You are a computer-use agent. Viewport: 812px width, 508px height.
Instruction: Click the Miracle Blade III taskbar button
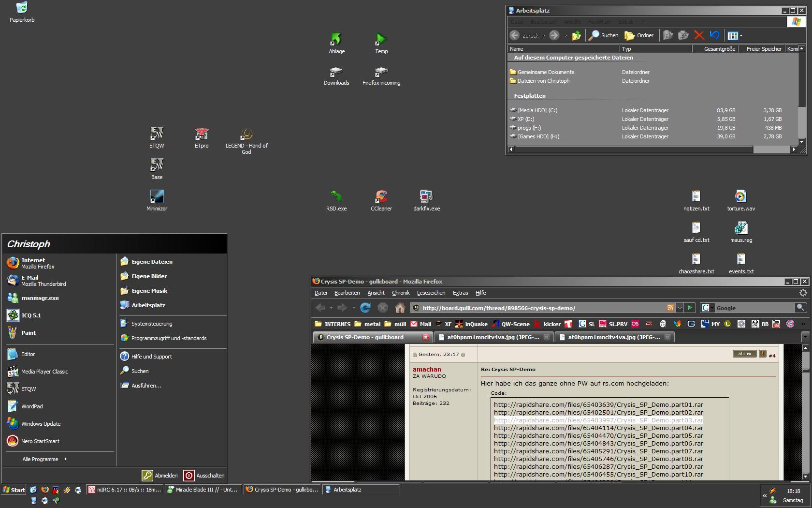[203, 490]
